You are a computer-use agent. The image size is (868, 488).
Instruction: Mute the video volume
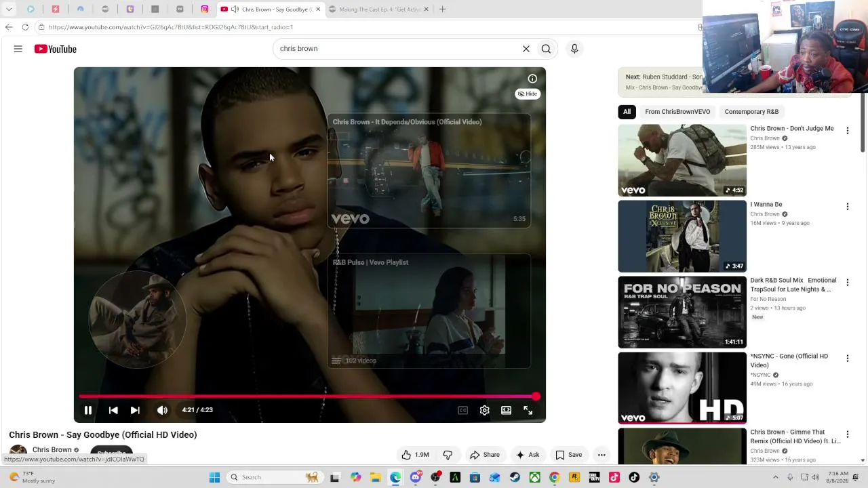pos(162,410)
